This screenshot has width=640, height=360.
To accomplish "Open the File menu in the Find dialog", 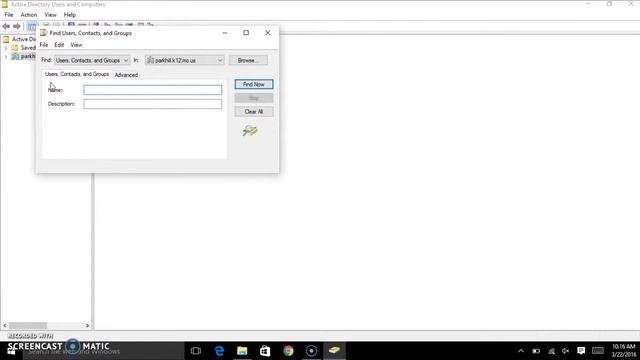I will tap(44, 45).
